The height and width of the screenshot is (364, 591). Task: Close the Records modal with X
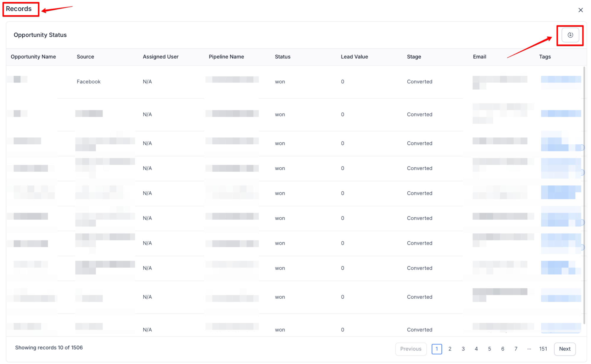580,10
